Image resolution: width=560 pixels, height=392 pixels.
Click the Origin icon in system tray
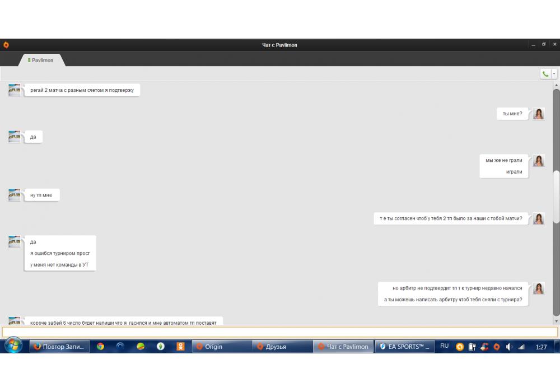(496, 347)
